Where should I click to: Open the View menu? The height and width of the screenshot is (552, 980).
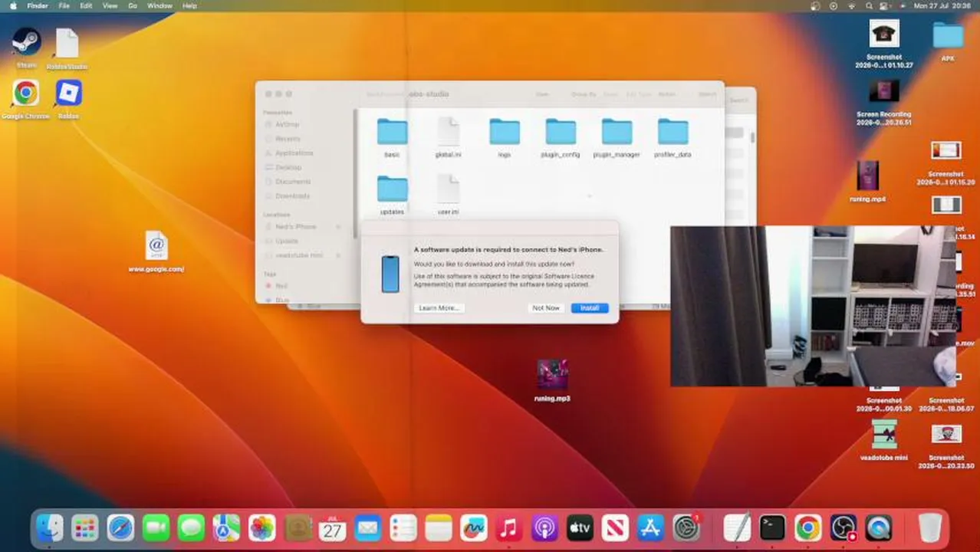(110, 5)
